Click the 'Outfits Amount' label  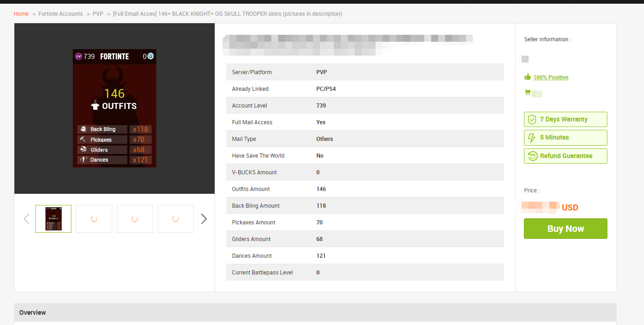251,189
